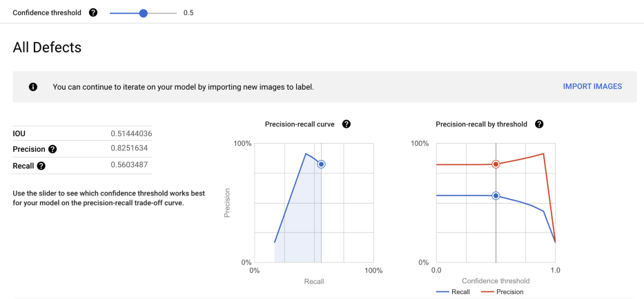Click the Confidence threshold axis label
This screenshot has height=299, width=644.
[x=496, y=281]
